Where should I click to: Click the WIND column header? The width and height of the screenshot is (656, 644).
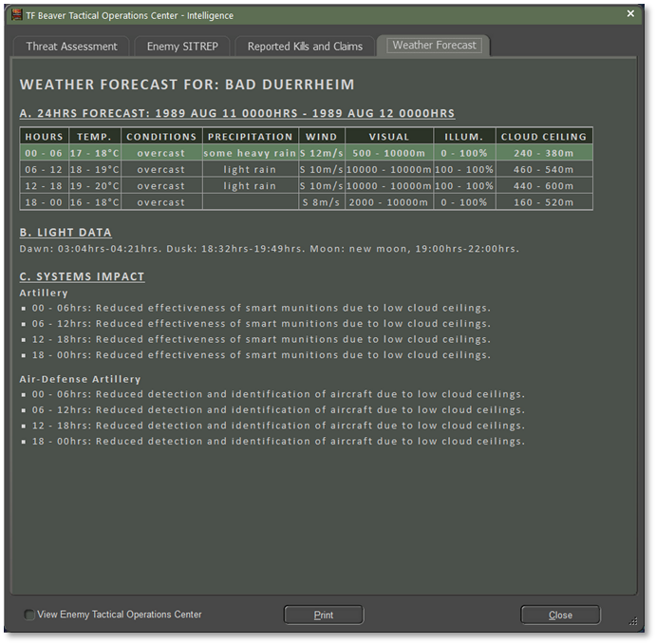click(322, 137)
